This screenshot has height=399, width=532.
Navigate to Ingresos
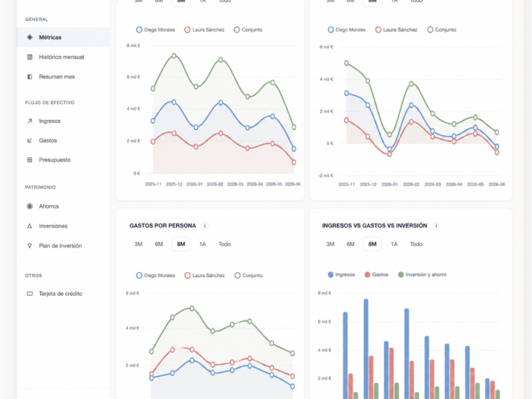[63, 121]
